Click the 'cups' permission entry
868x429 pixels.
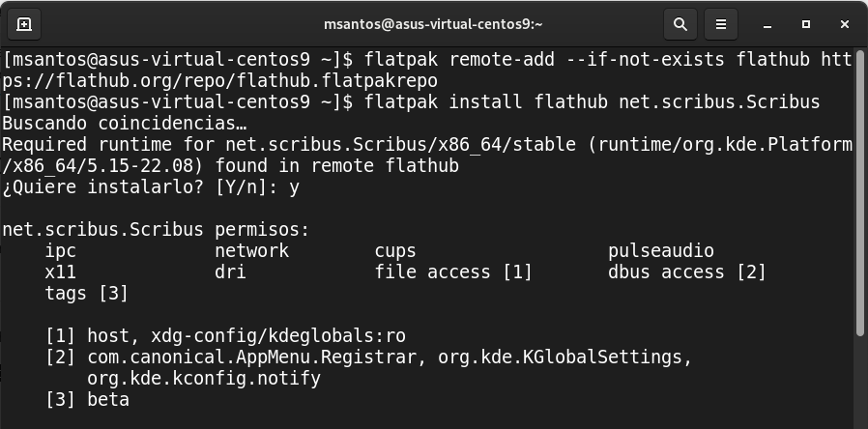(395, 251)
